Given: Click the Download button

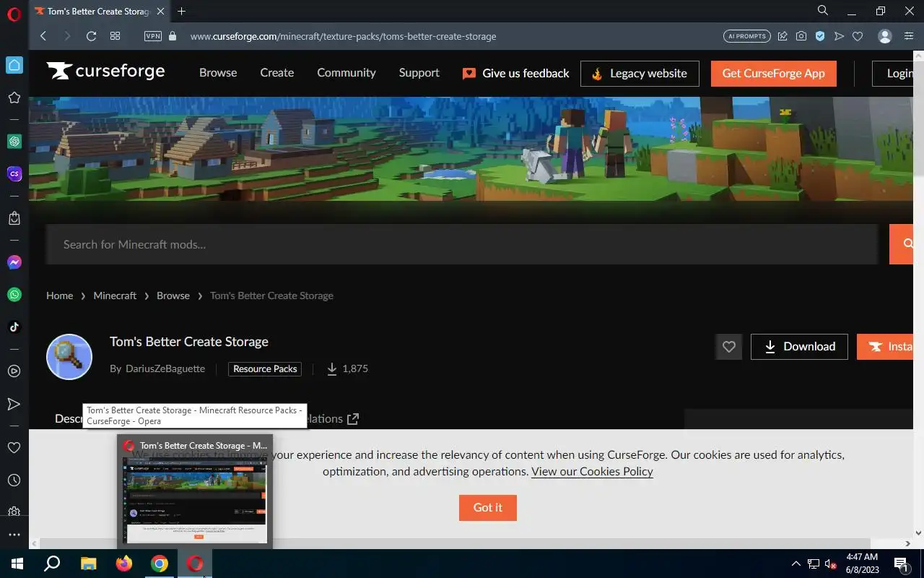Looking at the screenshot, I should pyautogui.click(x=799, y=347).
